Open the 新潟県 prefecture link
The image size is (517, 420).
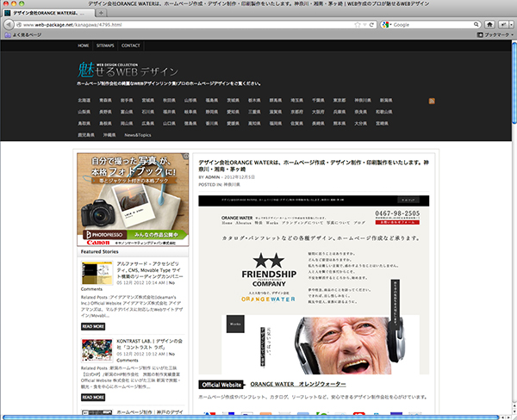point(386,100)
